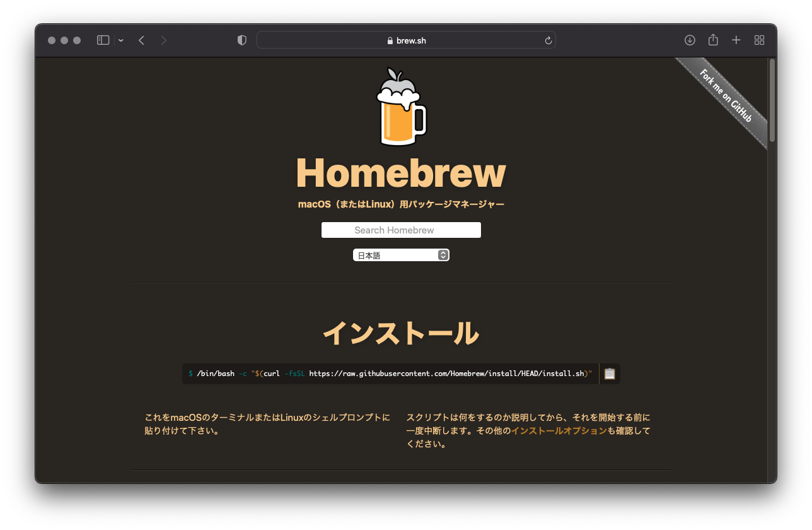Open a new Safari tab

click(736, 40)
